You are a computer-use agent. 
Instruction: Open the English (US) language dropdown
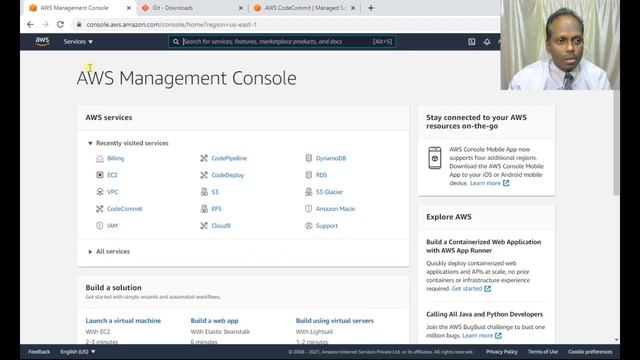(78, 352)
